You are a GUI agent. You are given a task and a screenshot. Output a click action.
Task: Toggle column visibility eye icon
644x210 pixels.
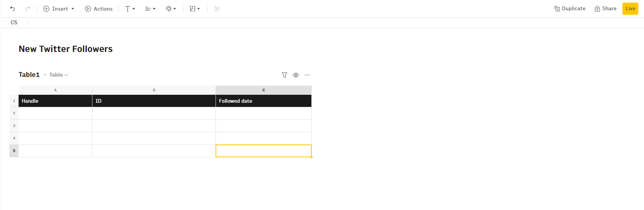(296, 75)
